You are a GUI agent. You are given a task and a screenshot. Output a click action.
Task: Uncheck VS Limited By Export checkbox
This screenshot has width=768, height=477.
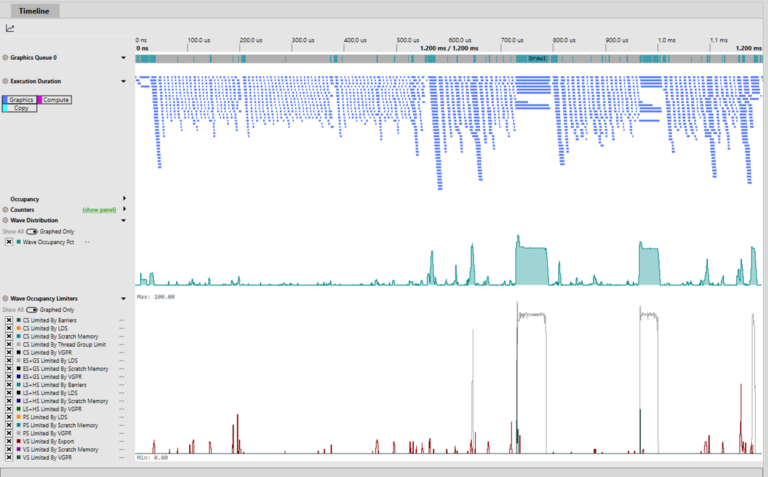9,441
